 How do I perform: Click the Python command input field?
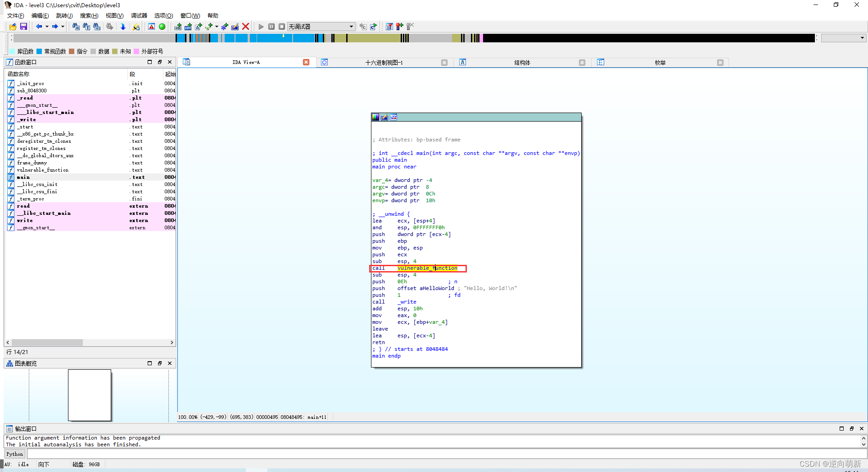click(447, 454)
